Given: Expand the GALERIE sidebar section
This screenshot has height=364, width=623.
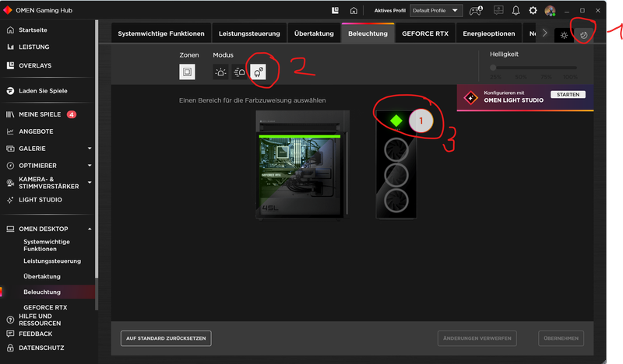Looking at the screenshot, I should tap(90, 148).
